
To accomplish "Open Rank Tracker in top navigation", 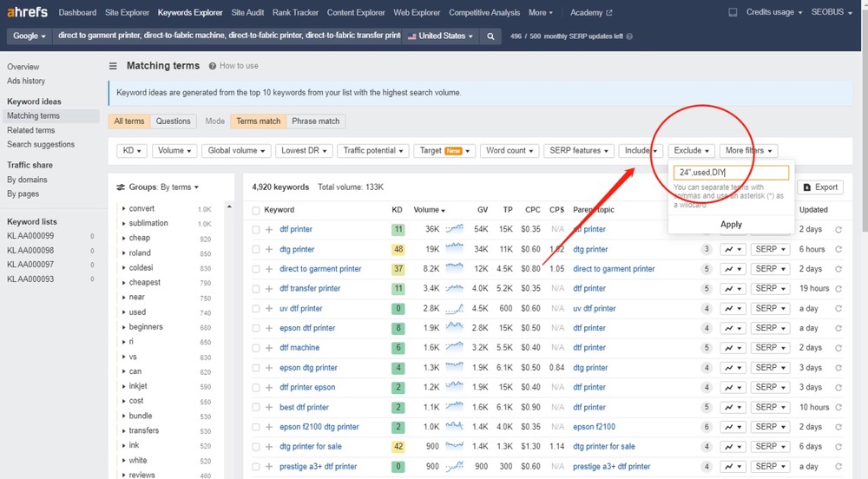I will (x=296, y=12).
